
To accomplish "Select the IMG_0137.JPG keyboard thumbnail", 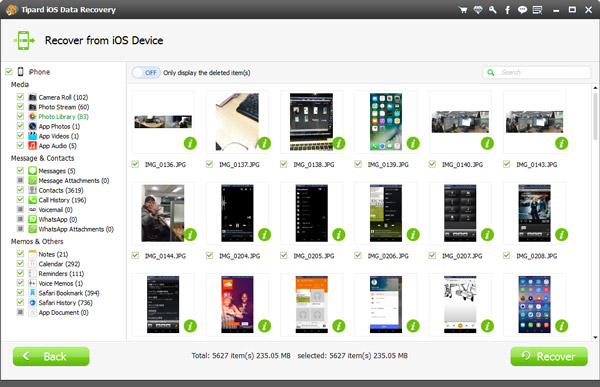I will 237,122.
